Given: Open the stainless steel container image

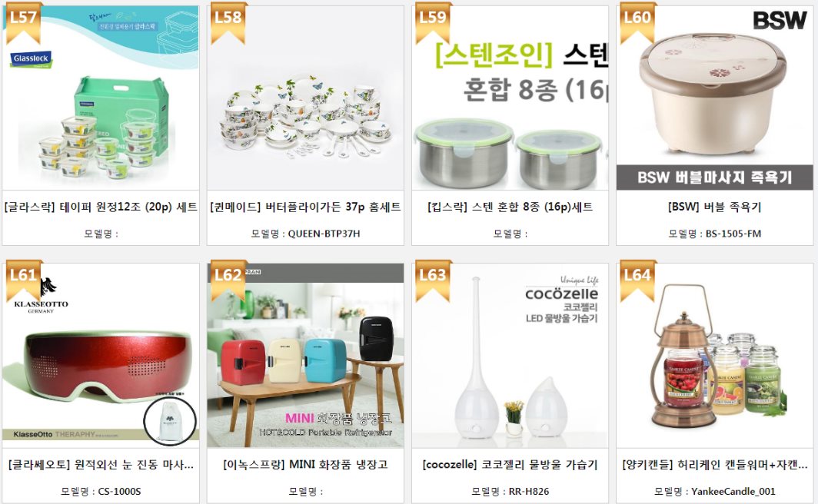Looking at the screenshot, I should [510, 98].
